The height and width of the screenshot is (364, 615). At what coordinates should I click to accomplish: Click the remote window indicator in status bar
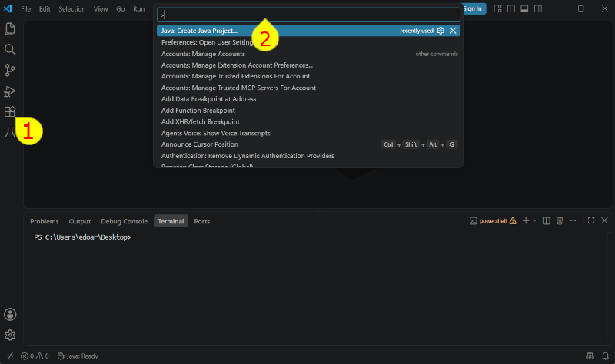10,356
